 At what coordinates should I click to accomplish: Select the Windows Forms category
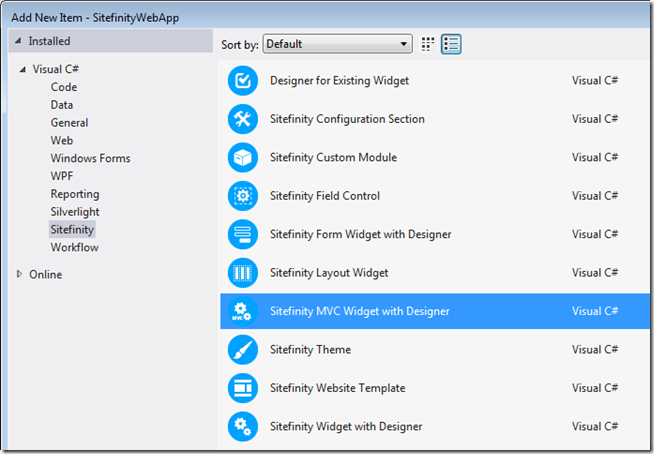click(x=91, y=159)
